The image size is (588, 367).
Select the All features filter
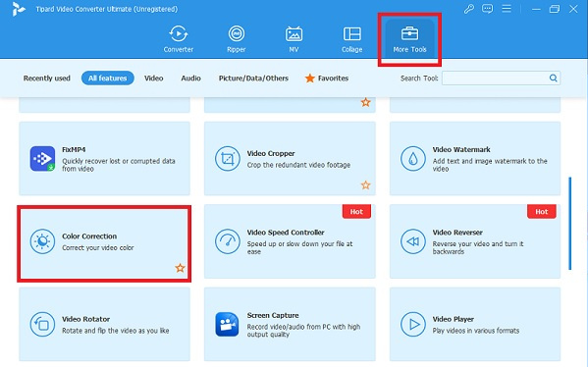click(108, 78)
